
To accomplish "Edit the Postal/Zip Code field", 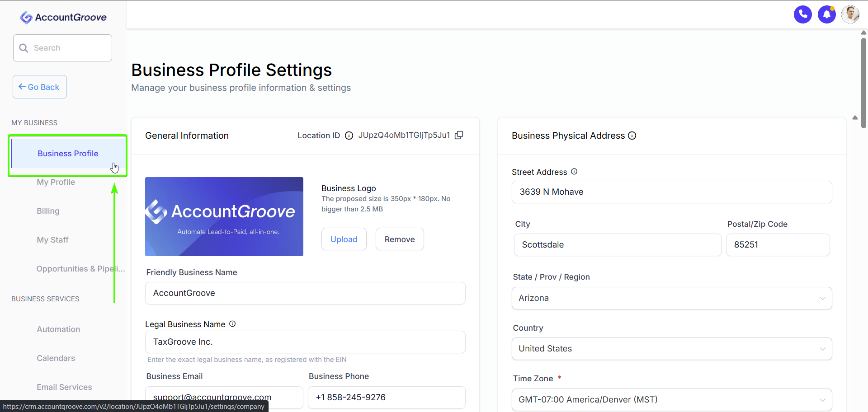I will click(778, 245).
